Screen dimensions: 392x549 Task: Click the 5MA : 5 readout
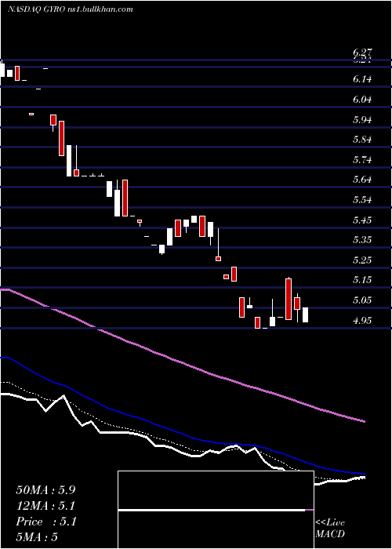(x=37, y=537)
